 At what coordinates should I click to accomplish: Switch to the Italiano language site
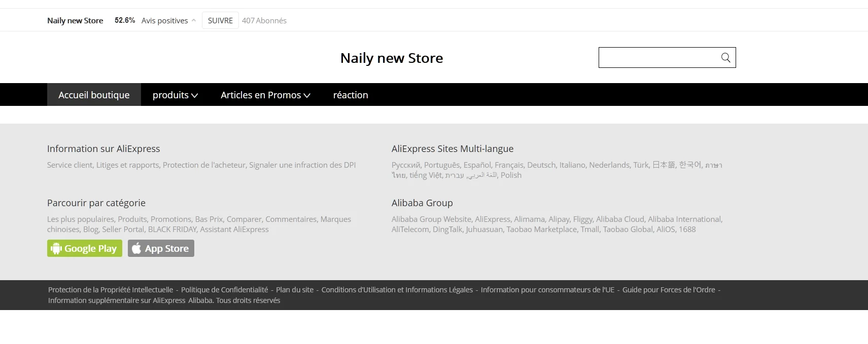(572, 165)
